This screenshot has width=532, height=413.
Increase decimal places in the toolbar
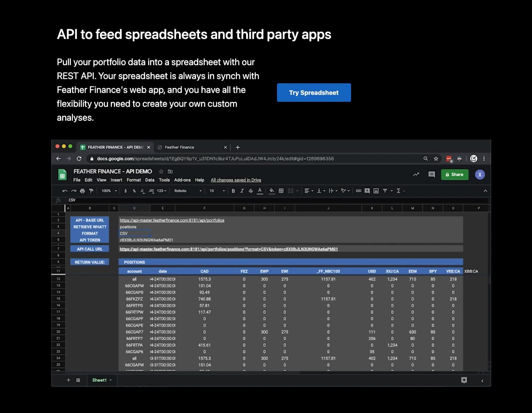tap(151, 191)
